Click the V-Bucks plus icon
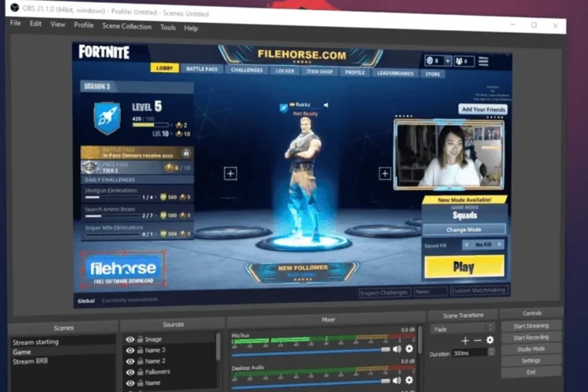588x392 pixels. click(x=447, y=60)
